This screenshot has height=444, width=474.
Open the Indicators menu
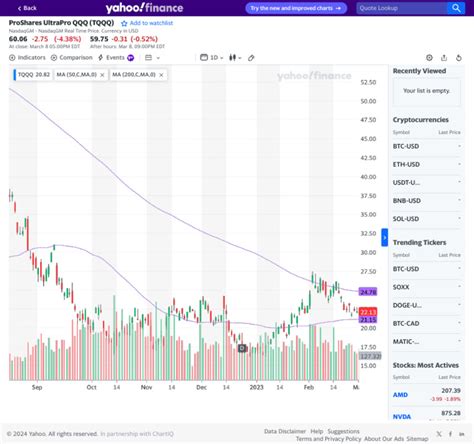click(x=27, y=58)
